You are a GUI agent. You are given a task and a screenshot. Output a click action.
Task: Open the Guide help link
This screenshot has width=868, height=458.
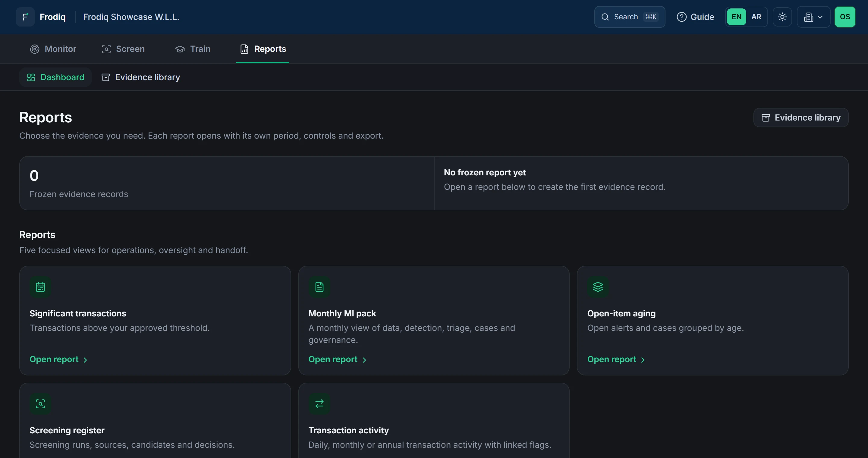tap(695, 17)
